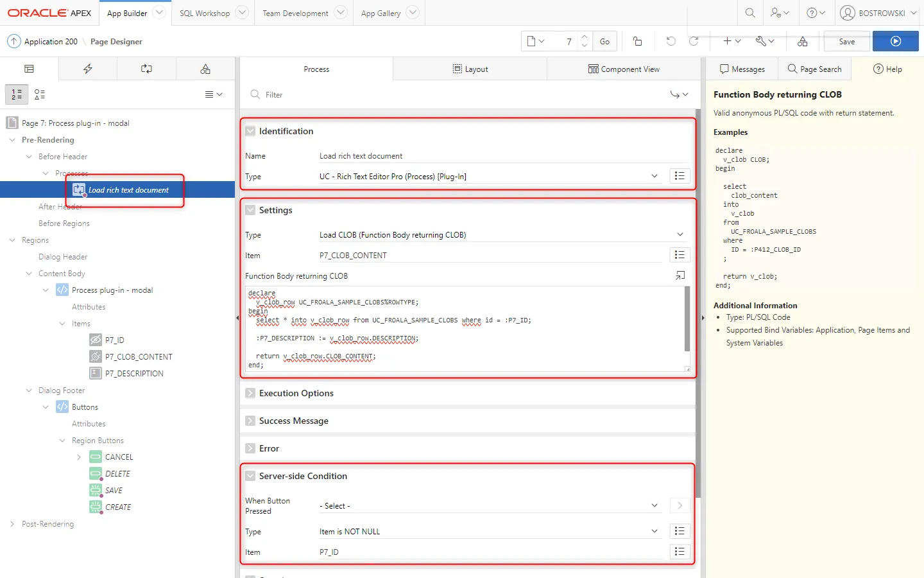Expand the code editor for Function Body
The image size is (924, 578).
click(x=680, y=276)
